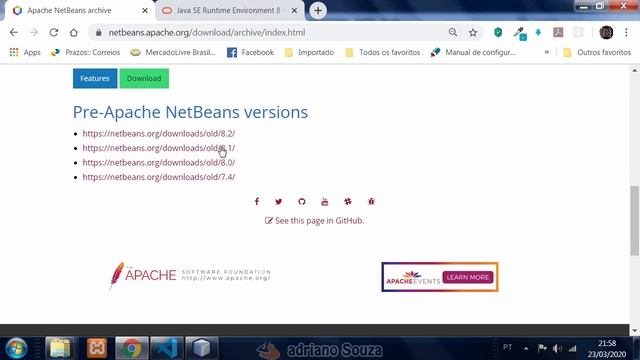Open XAMPP from the taskbar
This screenshot has width=640, height=360.
[97, 348]
